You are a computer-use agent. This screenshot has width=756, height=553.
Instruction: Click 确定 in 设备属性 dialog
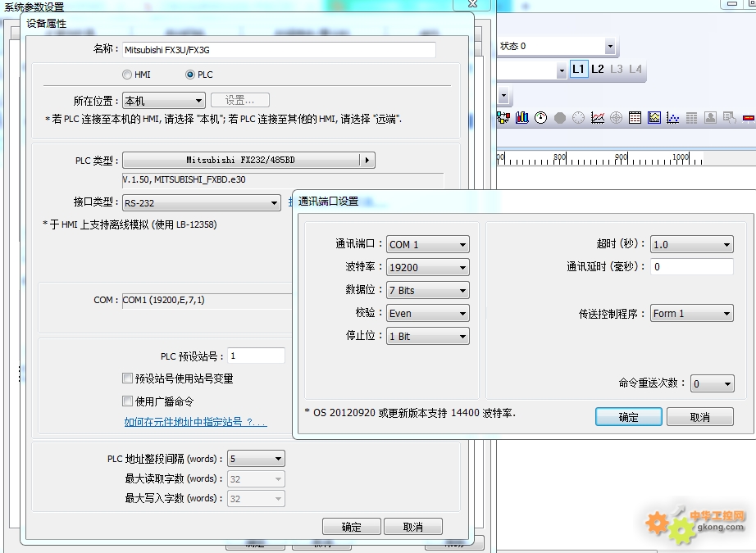pyautogui.click(x=352, y=527)
